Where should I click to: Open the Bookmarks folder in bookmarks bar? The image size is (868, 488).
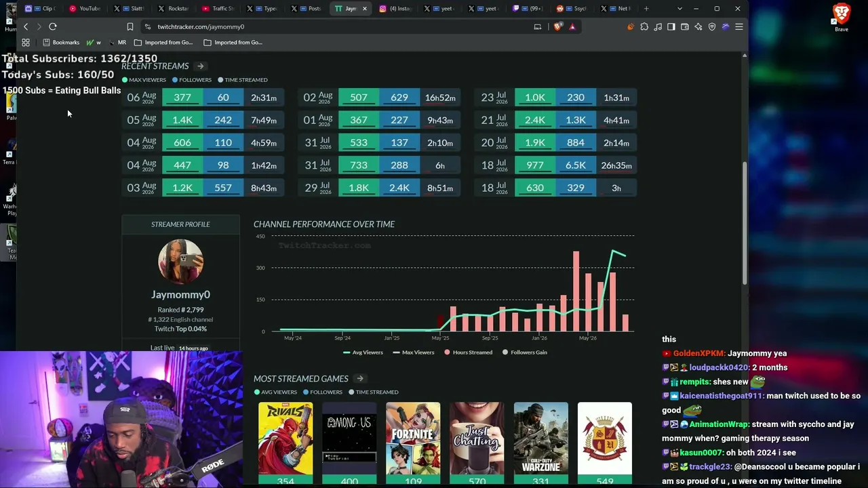point(61,42)
